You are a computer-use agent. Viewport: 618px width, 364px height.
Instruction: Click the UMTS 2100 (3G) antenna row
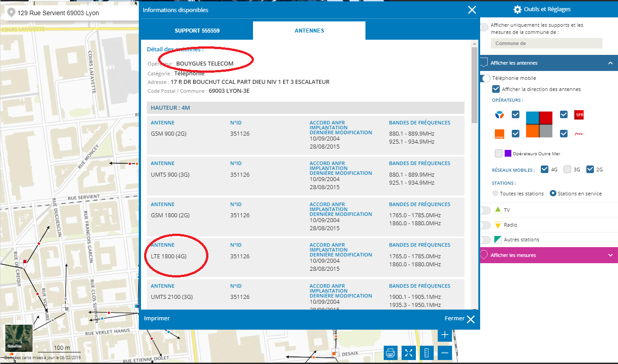tap(306, 294)
